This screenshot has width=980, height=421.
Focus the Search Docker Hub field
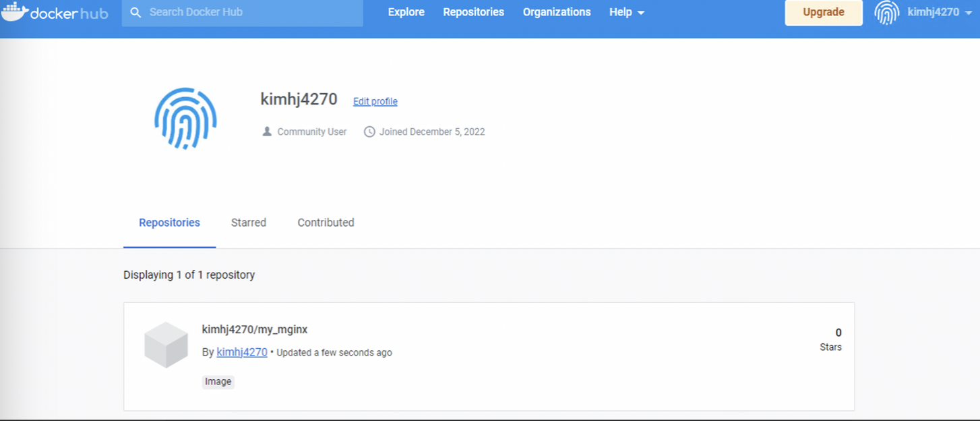coord(242,13)
